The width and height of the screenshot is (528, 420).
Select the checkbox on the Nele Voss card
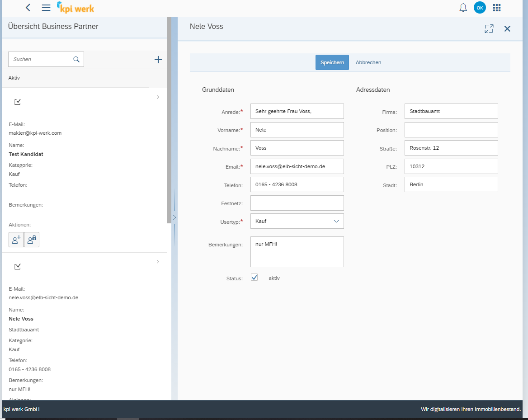click(x=17, y=266)
